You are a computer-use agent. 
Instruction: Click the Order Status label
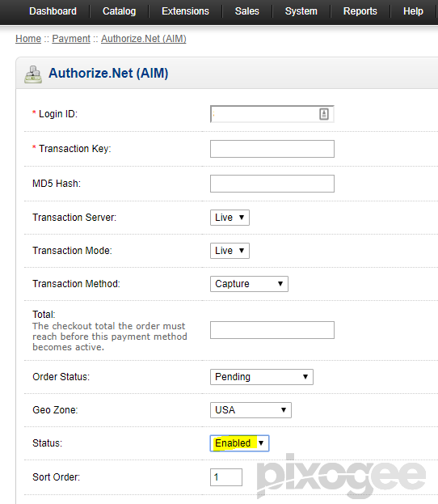(x=61, y=377)
